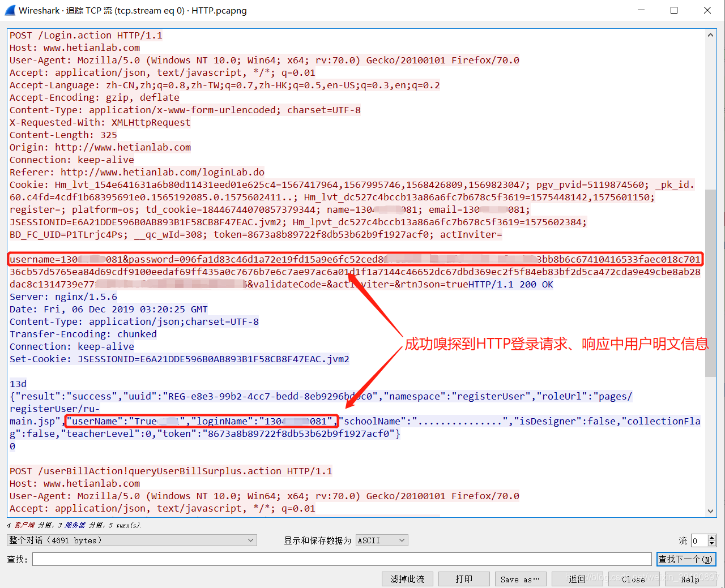Click the 'POST /userBillAction!queryUserBillSurplus.action' line
The width and height of the screenshot is (725, 588).
point(171,471)
